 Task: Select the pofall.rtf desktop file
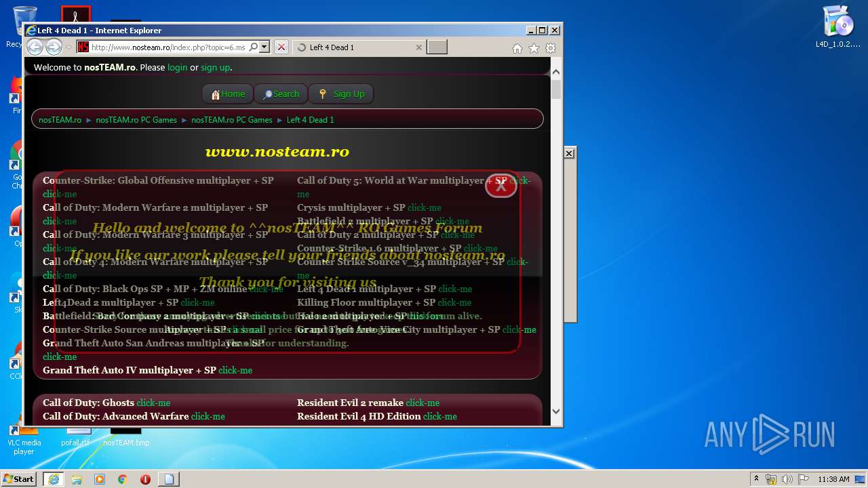coord(75,437)
